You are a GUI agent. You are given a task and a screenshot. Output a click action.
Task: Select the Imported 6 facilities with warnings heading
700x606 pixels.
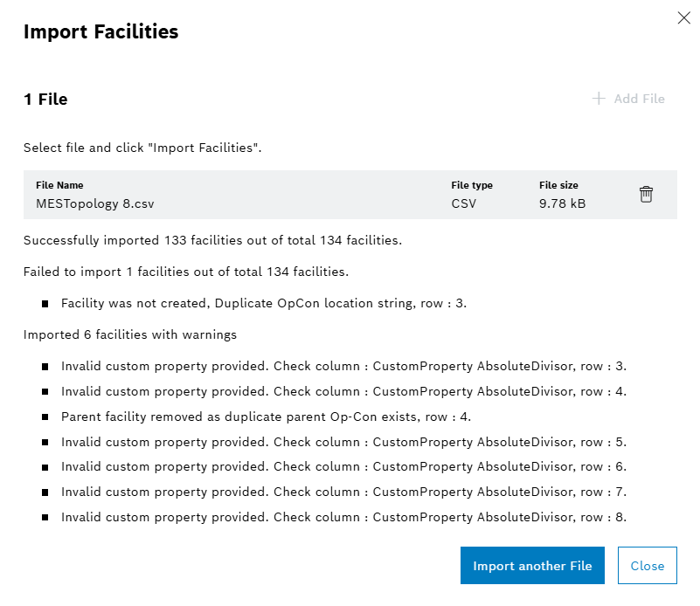pos(129,334)
